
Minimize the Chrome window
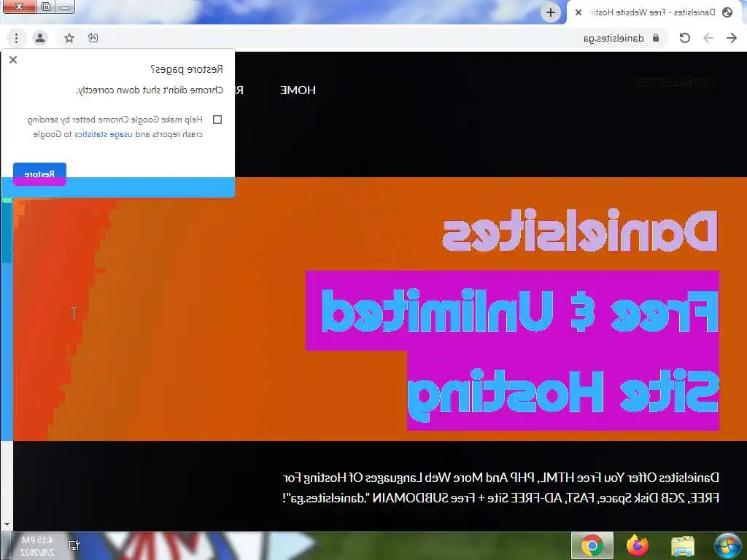pos(65,7)
